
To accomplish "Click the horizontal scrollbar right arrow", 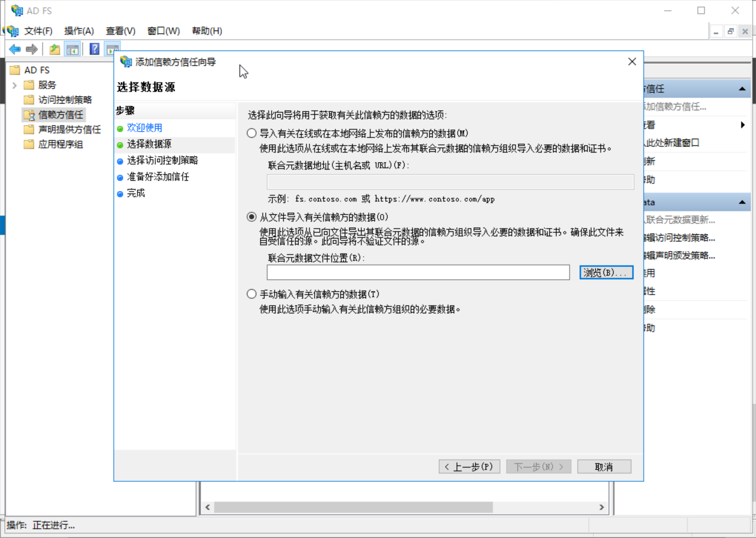I will point(601,507).
